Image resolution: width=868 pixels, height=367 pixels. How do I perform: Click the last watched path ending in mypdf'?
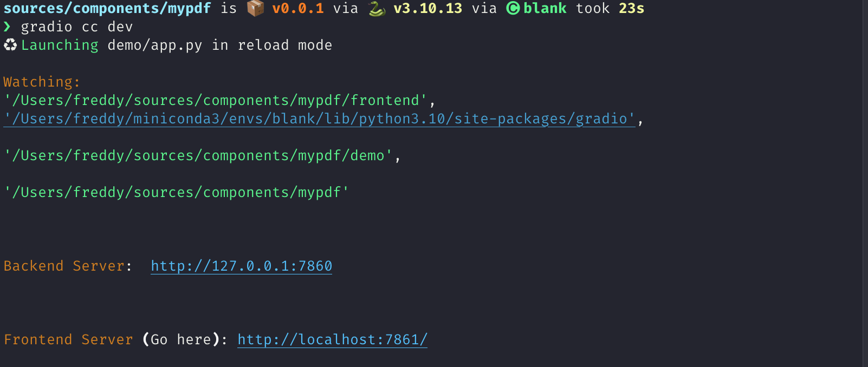click(x=177, y=192)
